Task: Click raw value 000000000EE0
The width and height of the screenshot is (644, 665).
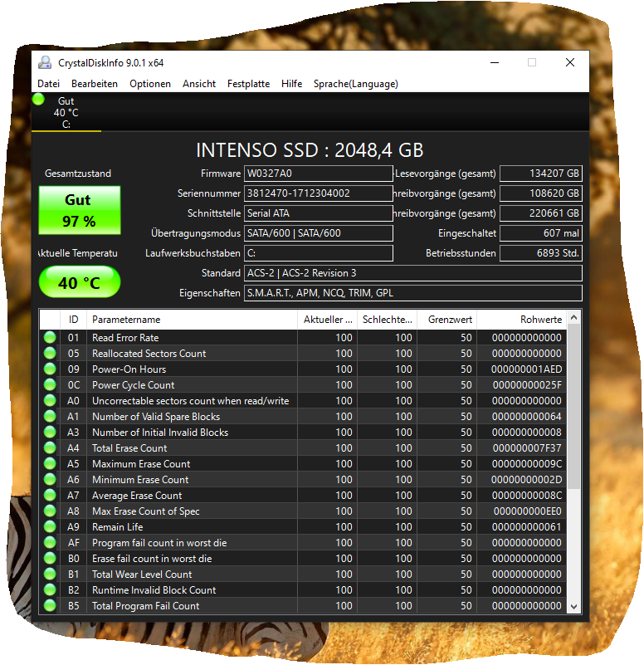Action: [528, 511]
